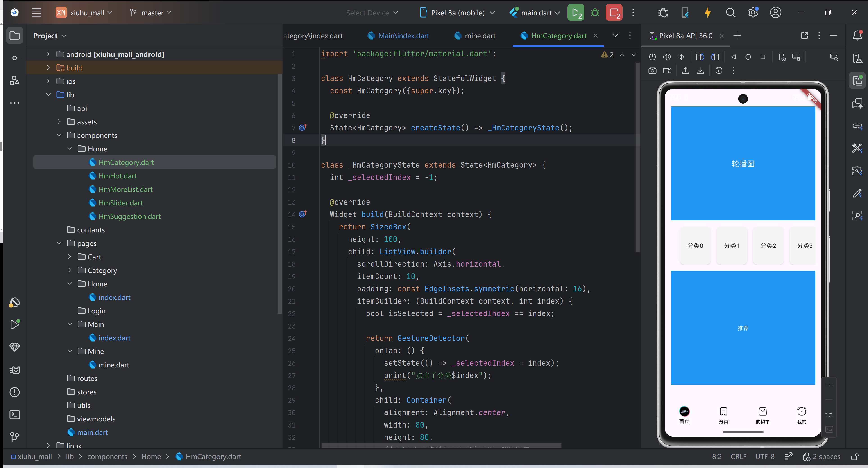Tap the 轮播图 banner in emulator
This screenshot has height=468, width=868.
pos(743,164)
